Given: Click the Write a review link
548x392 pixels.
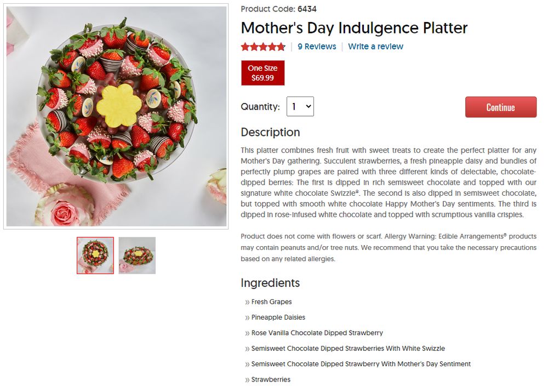Looking at the screenshot, I should coord(375,47).
